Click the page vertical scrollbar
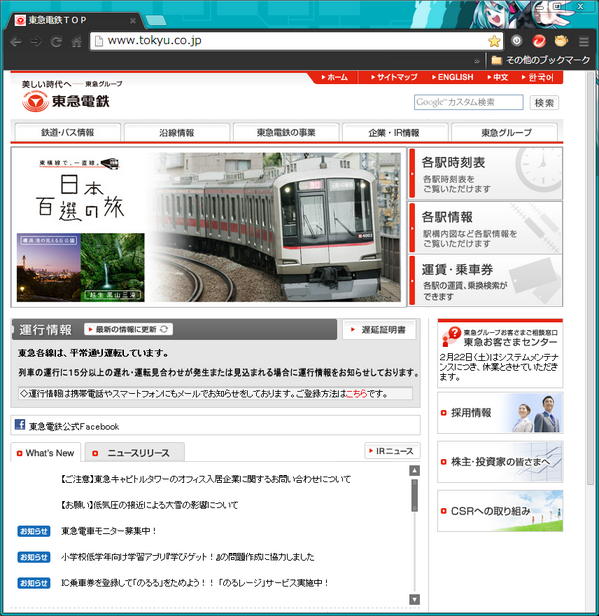The height and width of the screenshot is (616, 599). [590, 278]
